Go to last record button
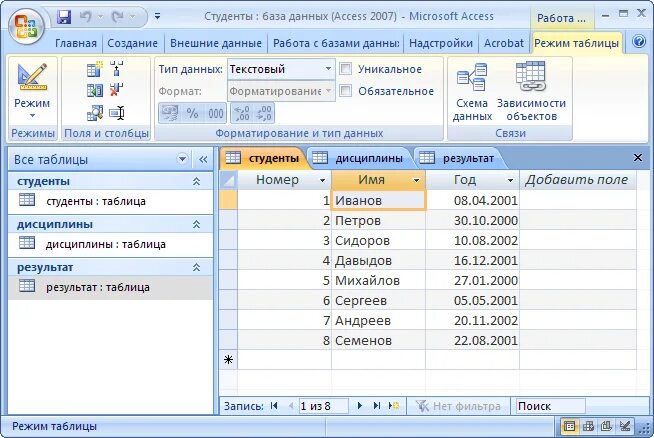 (377, 405)
